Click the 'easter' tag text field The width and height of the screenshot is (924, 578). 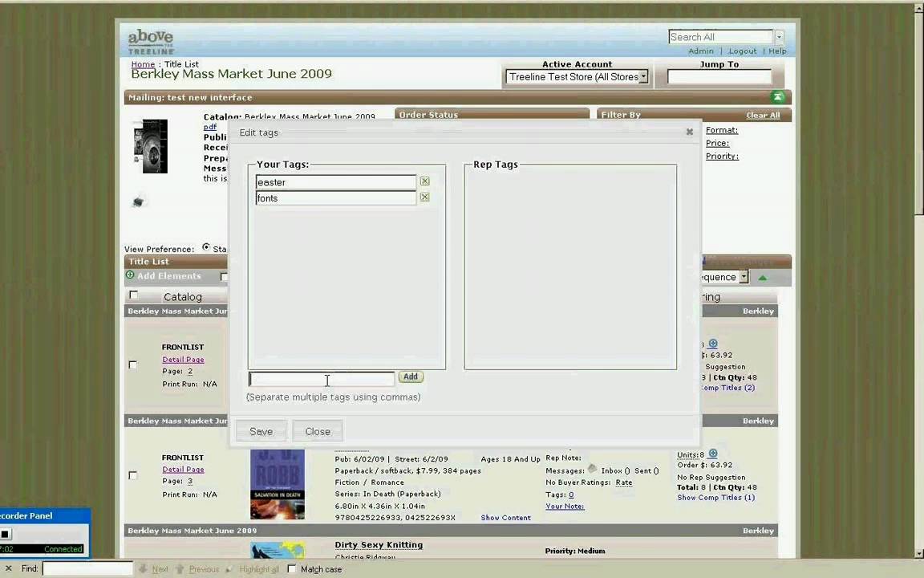(336, 181)
